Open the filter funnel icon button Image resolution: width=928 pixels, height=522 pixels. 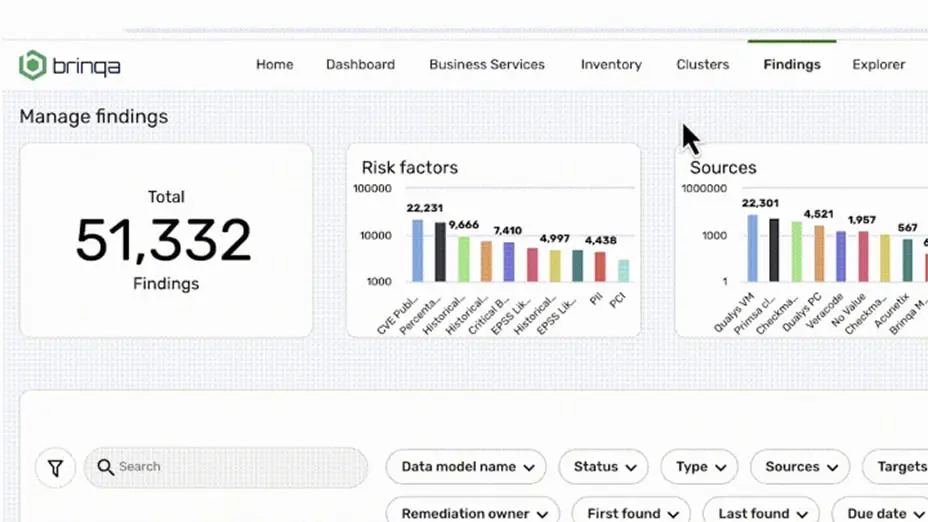click(56, 468)
